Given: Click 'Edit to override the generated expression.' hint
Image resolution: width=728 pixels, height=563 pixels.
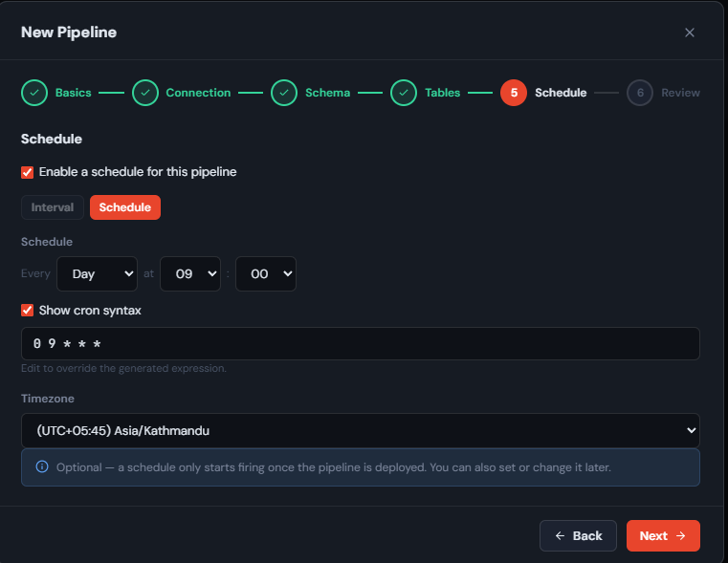Looking at the screenshot, I should point(123,368).
